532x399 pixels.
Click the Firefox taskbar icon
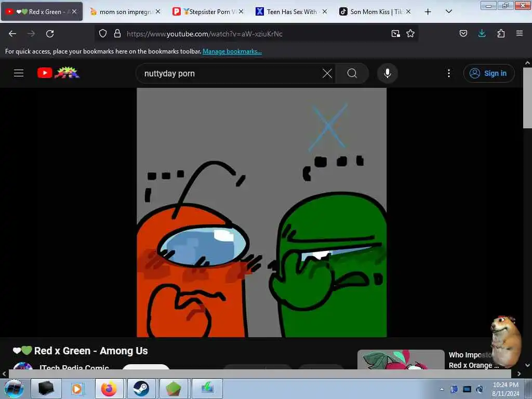point(109,389)
